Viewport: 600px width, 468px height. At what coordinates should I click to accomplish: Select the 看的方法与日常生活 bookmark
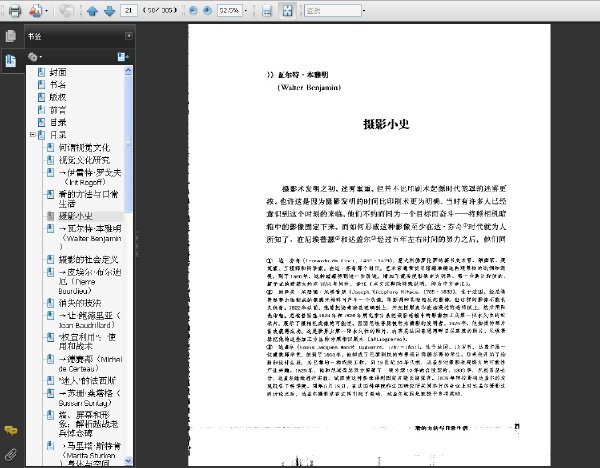tap(88, 199)
